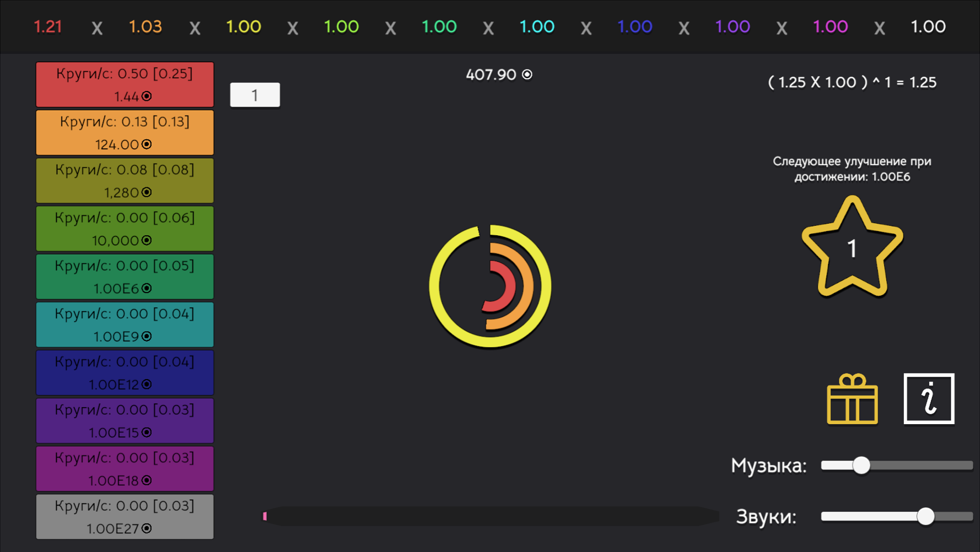Click the buy amount field showing 1
This screenshot has width=980, height=552.
click(255, 95)
